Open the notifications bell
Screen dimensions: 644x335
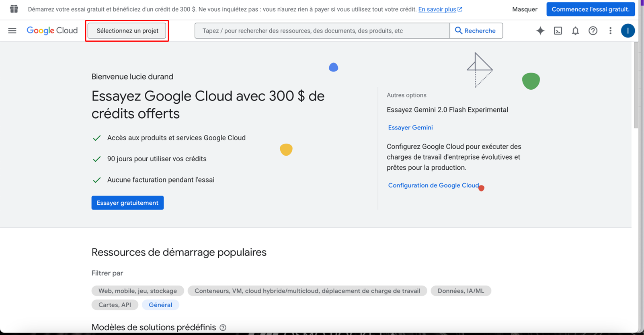(575, 31)
